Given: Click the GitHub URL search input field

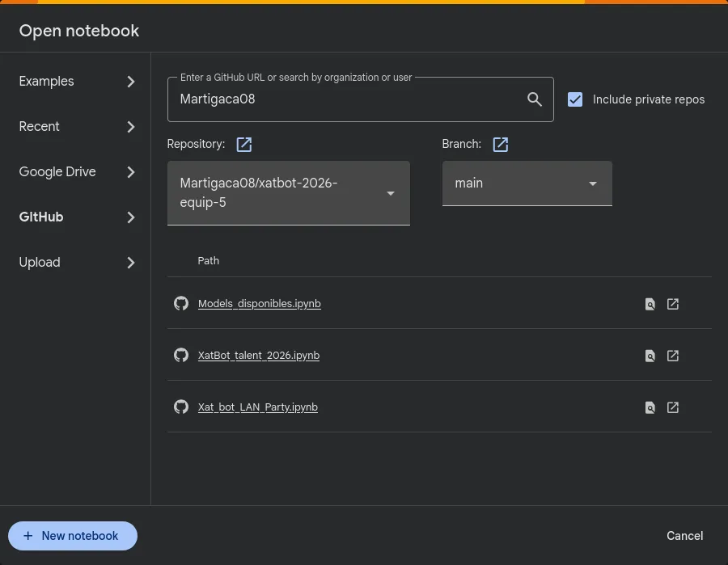Looking at the screenshot, I should point(348,99).
